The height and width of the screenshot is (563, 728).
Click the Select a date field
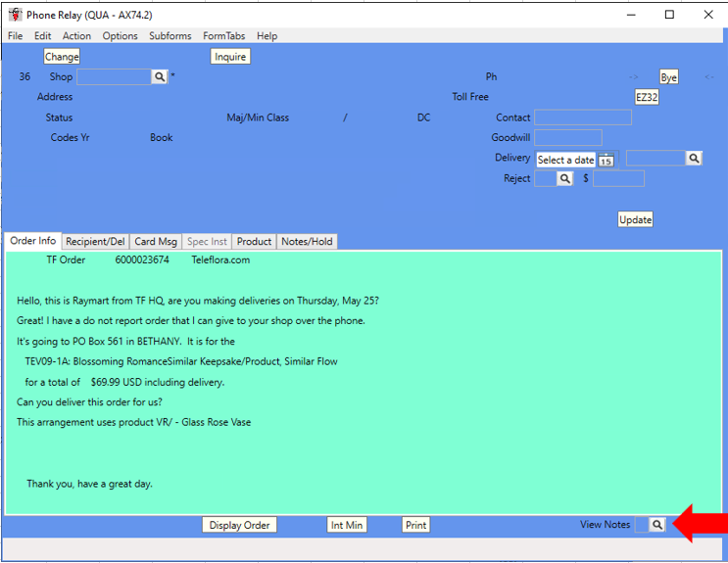[566, 161]
